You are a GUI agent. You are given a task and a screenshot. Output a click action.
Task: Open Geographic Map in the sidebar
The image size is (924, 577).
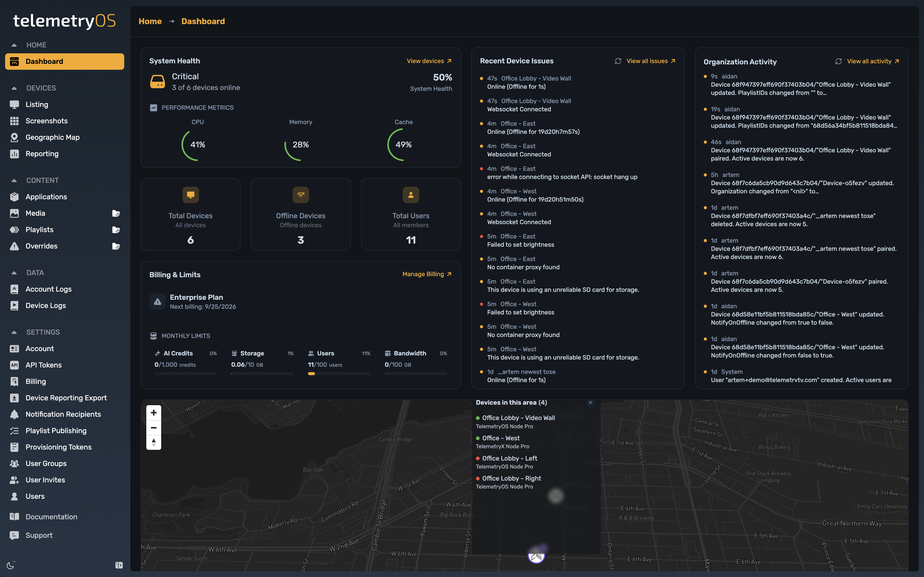click(52, 137)
